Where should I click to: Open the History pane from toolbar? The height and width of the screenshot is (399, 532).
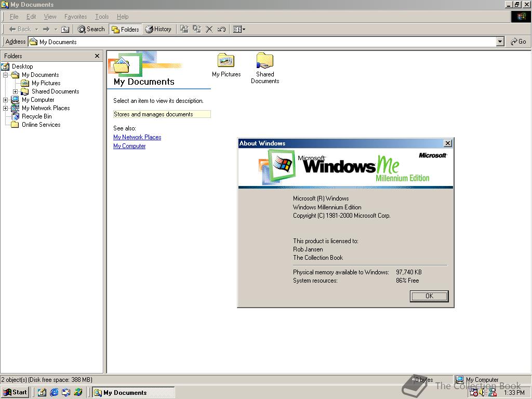click(x=158, y=29)
